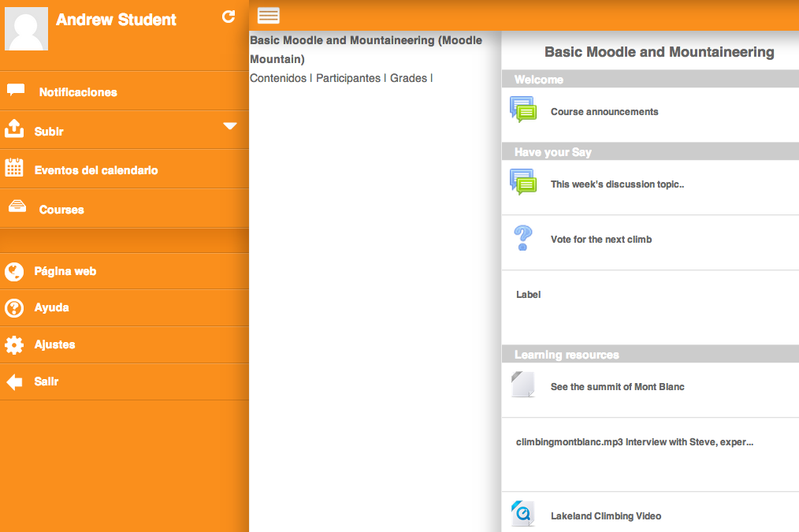This screenshot has height=532, width=799.
Task: Open the Ayuda help item
Action: (x=124, y=308)
